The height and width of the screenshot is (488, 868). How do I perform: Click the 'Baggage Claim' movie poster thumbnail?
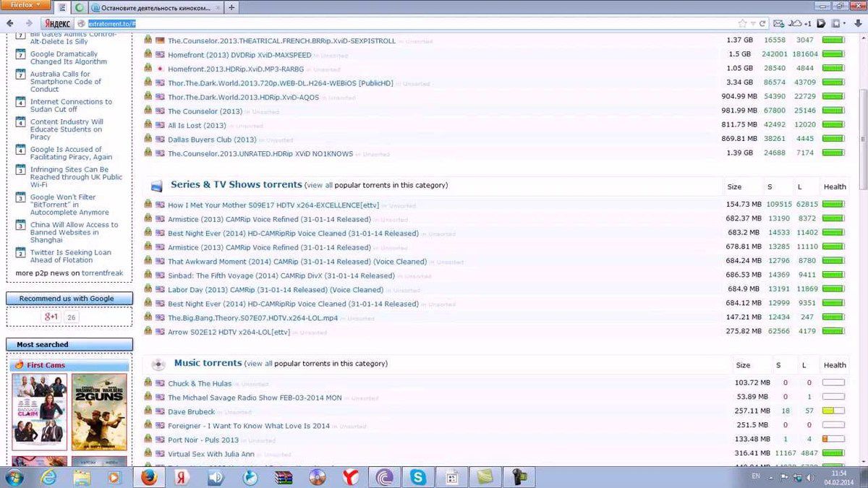[39, 411]
